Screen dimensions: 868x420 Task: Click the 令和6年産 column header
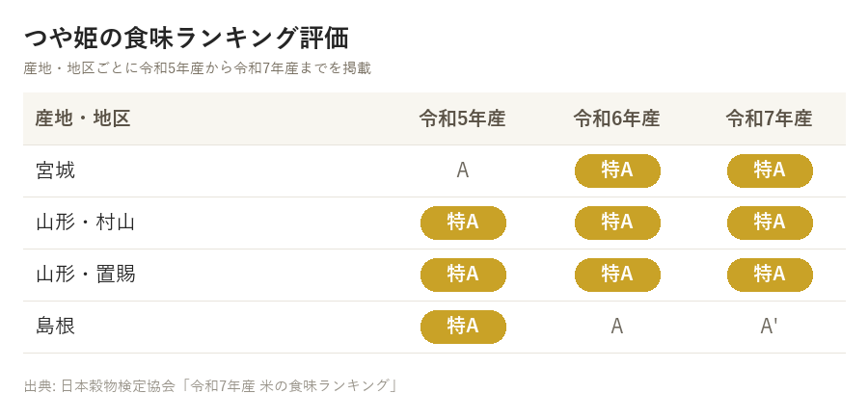click(616, 118)
